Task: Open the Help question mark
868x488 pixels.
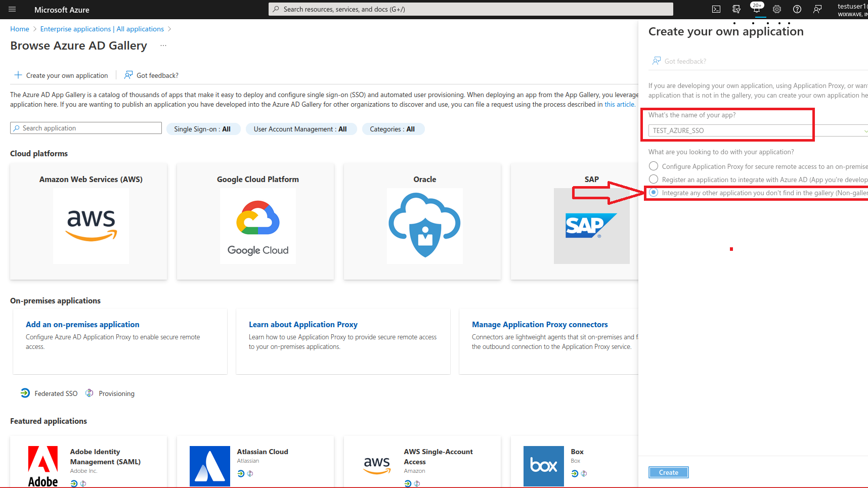Action: pos(797,9)
